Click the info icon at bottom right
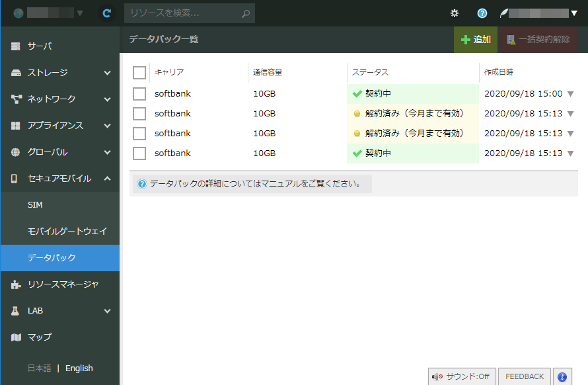This screenshot has height=385, width=588. click(x=562, y=376)
